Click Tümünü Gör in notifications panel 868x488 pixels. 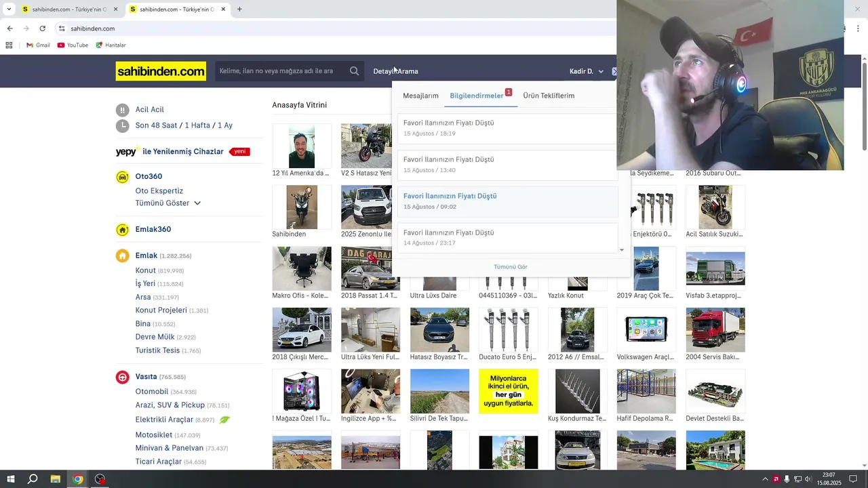tap(511, 267)
